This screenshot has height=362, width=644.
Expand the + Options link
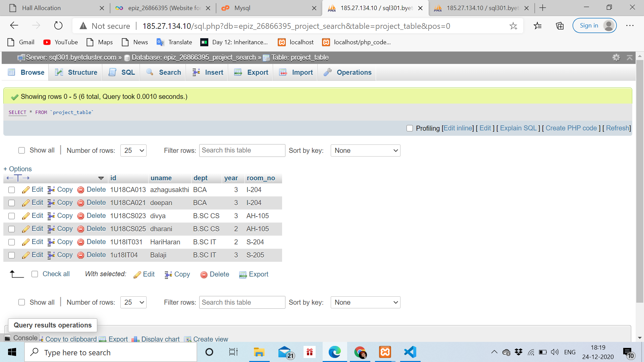17,169
